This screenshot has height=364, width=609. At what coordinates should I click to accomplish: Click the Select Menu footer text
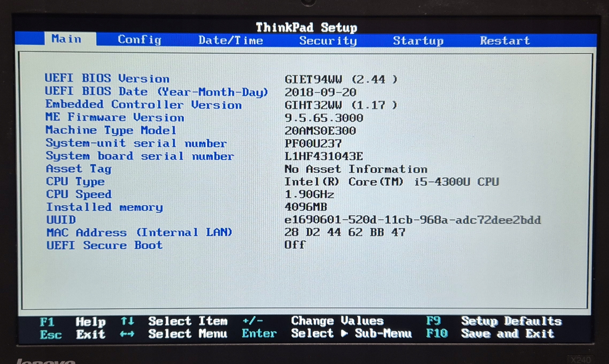[x=188, y=334]
